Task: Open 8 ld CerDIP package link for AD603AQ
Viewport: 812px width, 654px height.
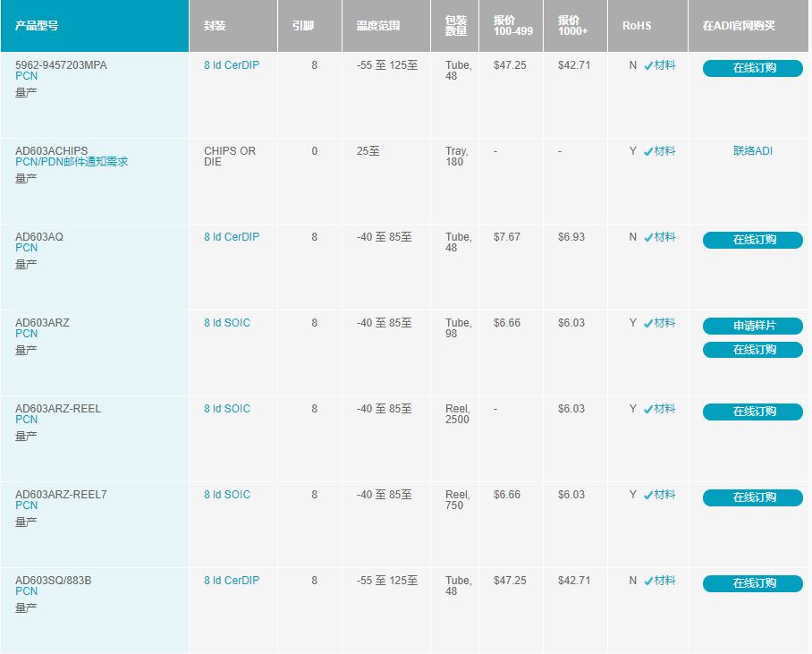Action: 232,237
